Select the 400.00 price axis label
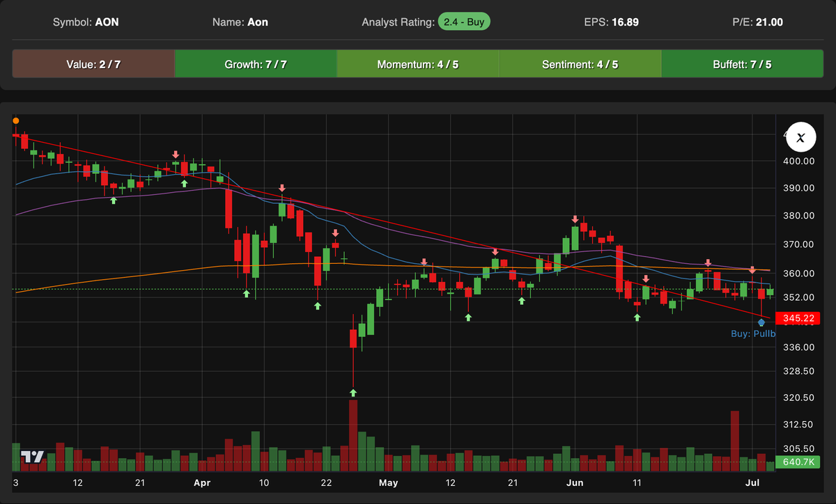This screenshot has width=836, height=504. pyautogui.click(x=799, y=161)
